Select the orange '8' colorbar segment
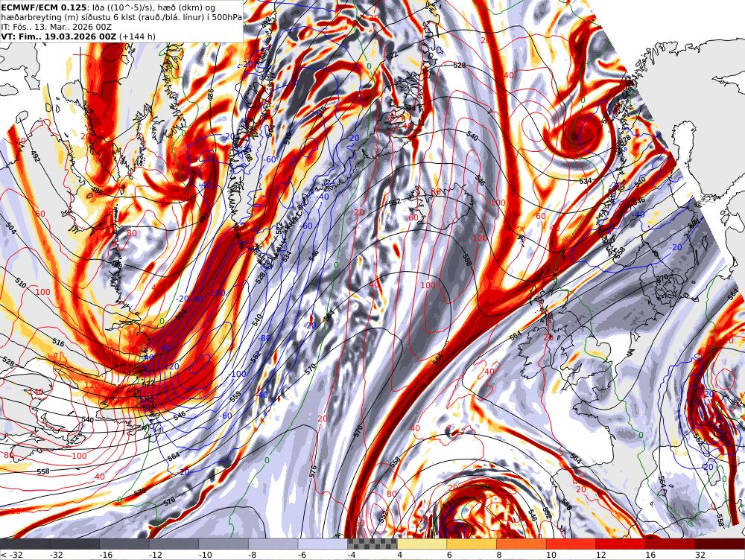 click(x=521, y=544)
